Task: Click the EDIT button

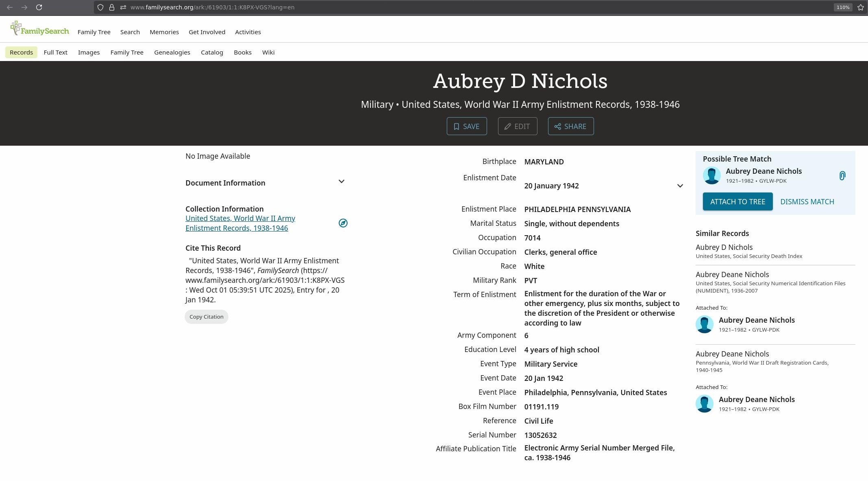Action: pos(518,126)
